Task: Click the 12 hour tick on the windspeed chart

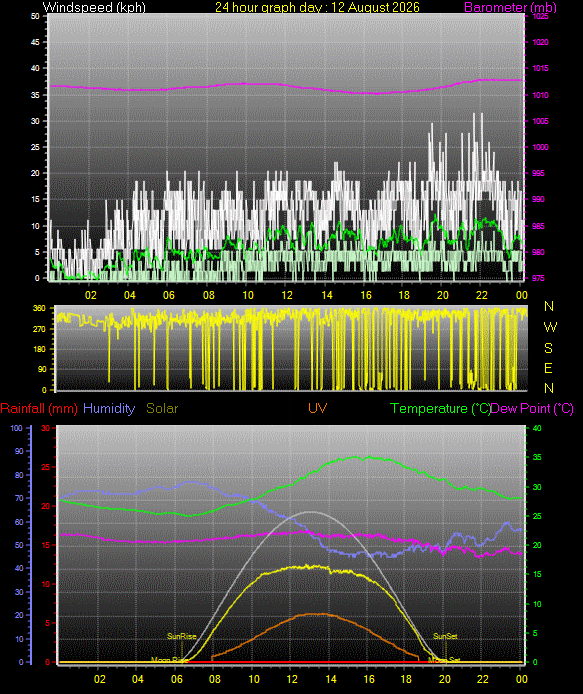Action: pos(287,295)
